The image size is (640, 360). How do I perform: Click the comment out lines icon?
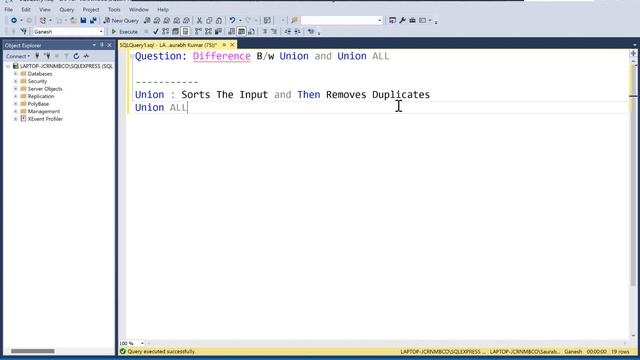click(264, 31)
